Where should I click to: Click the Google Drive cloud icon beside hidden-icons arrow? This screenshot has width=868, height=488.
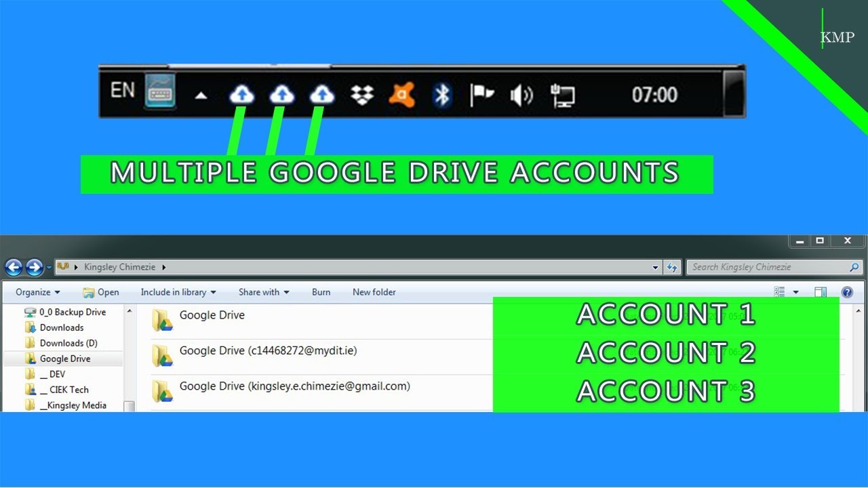point(241,95)
